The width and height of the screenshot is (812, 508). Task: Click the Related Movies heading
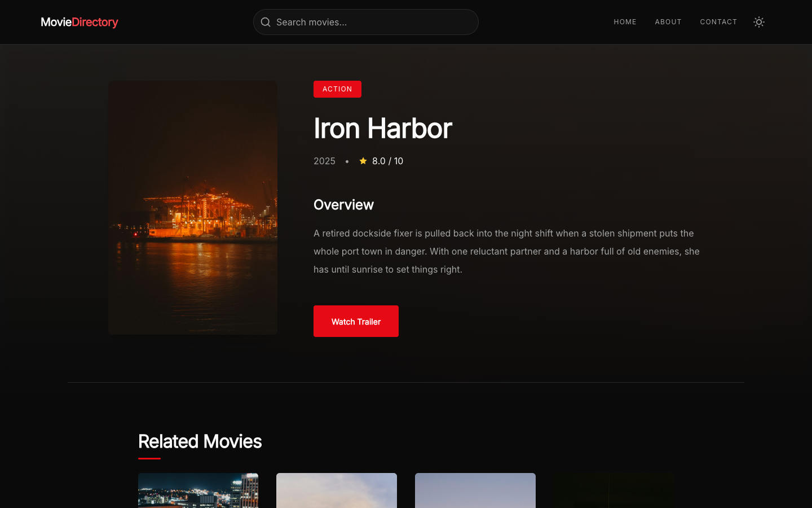tap(200, 441)
